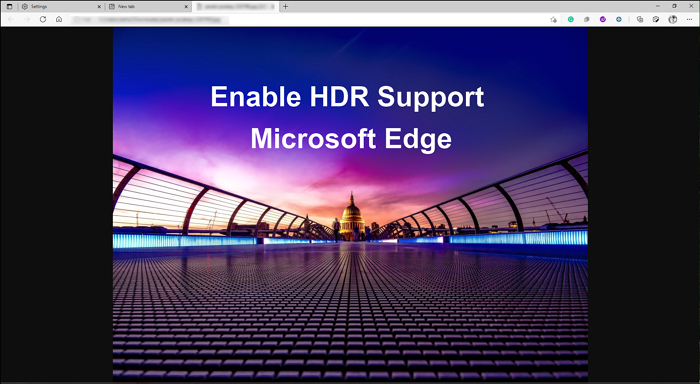Viewport: 700px width, 384px height.
Task: Open the user profile avatar
Action: pos(673,19)
